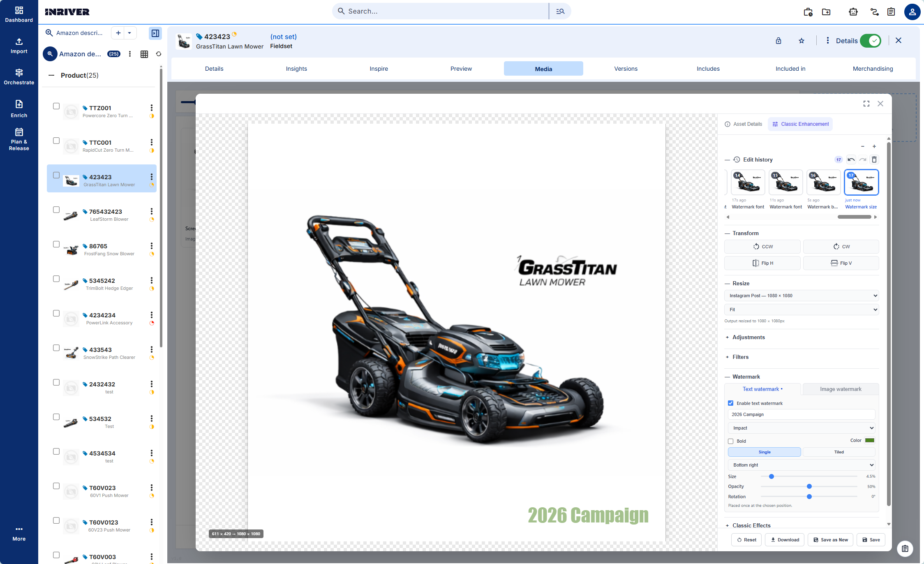Viewport: 924px width, 564px height.
Task: Open entity header more options menu
Action: coord(828,40)
